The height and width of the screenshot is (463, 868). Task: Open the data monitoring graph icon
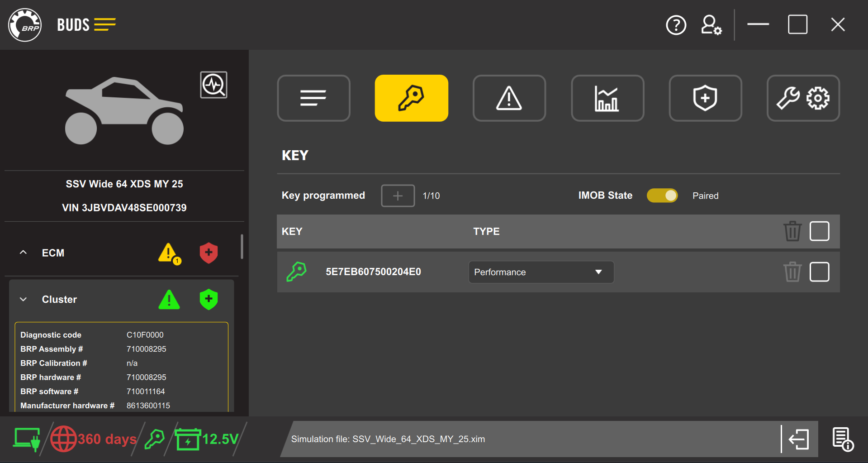pyautogui.click(x=607, y=98)
